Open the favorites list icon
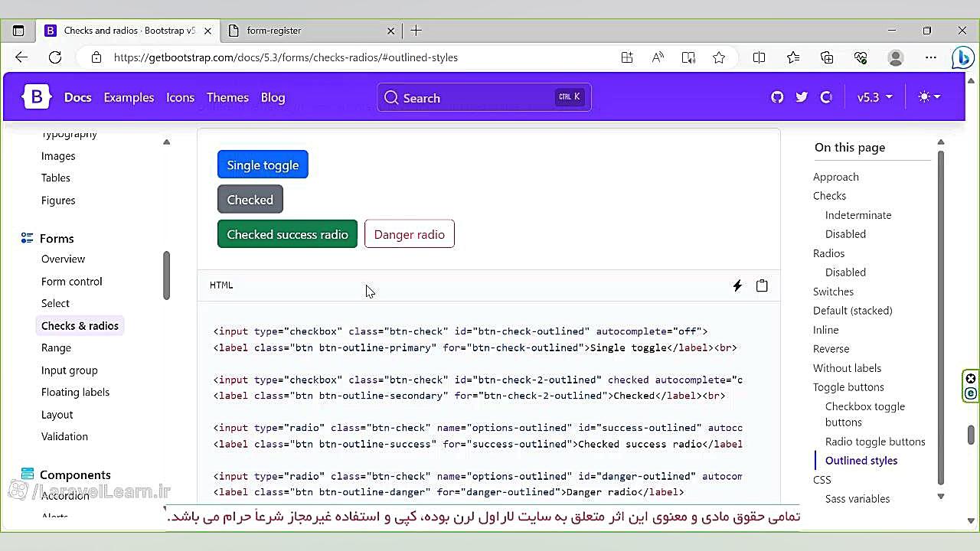The image size is (980, 551). click(x=793, y=57)
